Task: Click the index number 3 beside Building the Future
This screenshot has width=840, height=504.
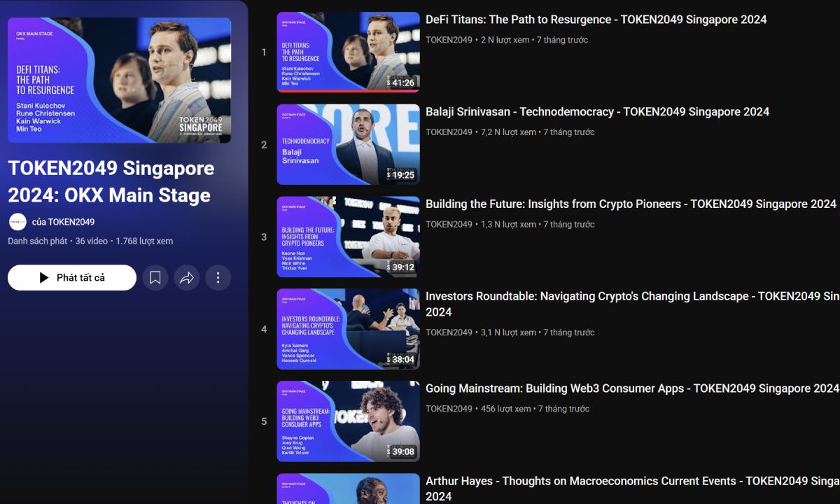Action: pos(264,237)
